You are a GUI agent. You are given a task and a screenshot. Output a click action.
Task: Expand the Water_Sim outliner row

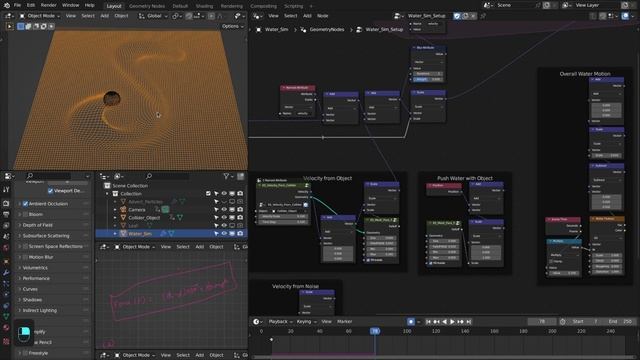pyautogui.click(x=115, y=233)
